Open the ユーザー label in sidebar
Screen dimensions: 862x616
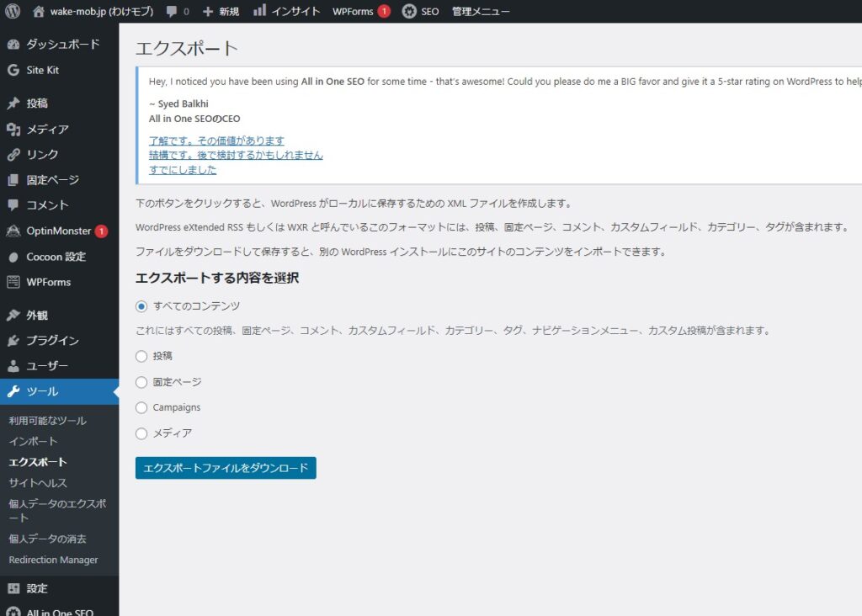pos(47,366)
